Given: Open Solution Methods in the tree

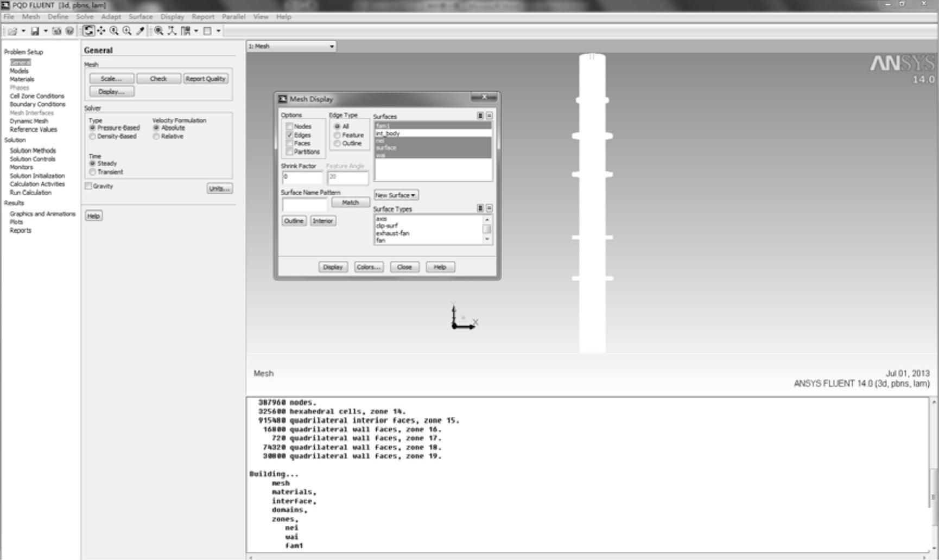Looking at the screenshot, I should (33, 150).
